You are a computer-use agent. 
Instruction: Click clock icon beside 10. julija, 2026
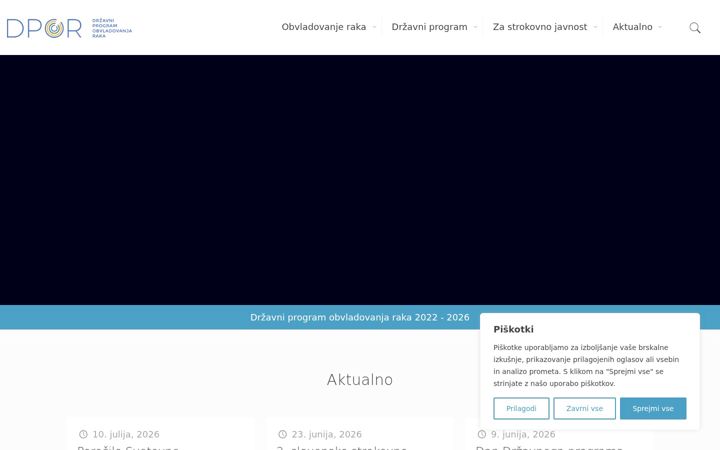coord(83,434)
